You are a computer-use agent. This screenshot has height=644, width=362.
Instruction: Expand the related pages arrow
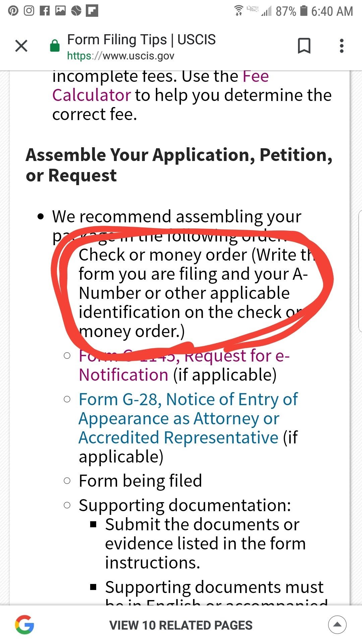[x=337, y=625]
